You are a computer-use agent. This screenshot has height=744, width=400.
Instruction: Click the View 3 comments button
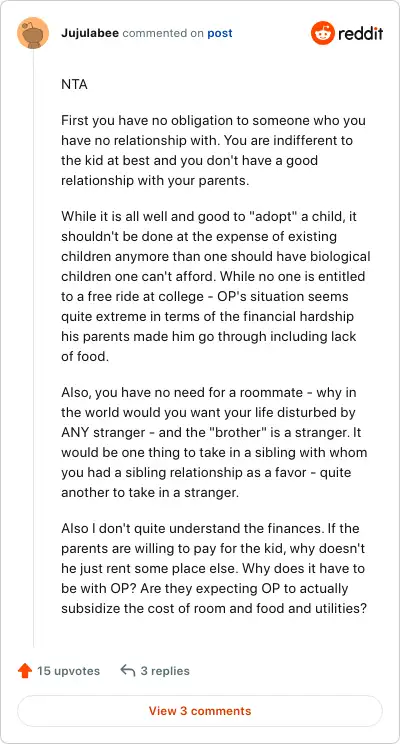[x=200, y=711]
